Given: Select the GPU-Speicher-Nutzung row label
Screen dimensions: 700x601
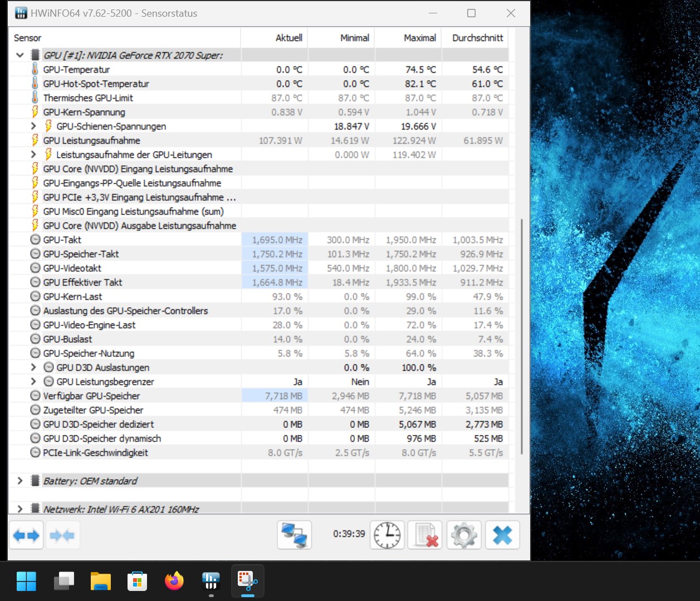Looking at the screenshot, I should [89, 353].
